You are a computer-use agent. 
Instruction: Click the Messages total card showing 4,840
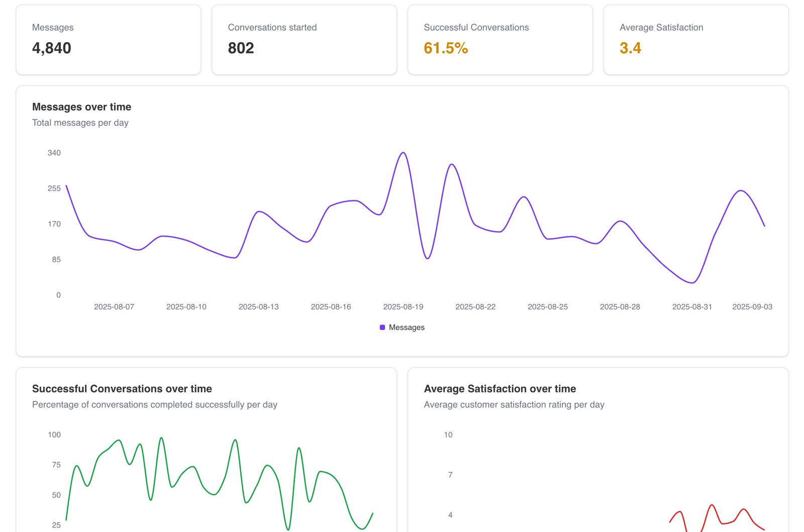[108, 40]
